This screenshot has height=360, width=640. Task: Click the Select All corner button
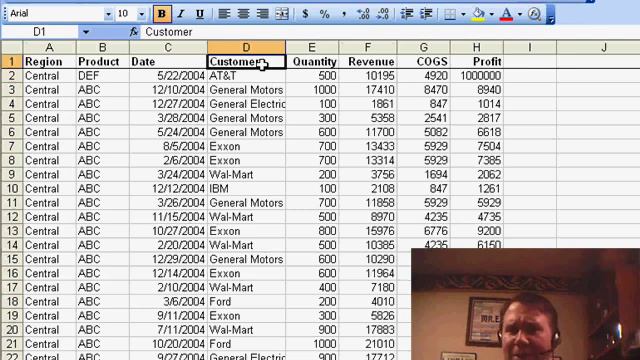(x=12, y=47)
